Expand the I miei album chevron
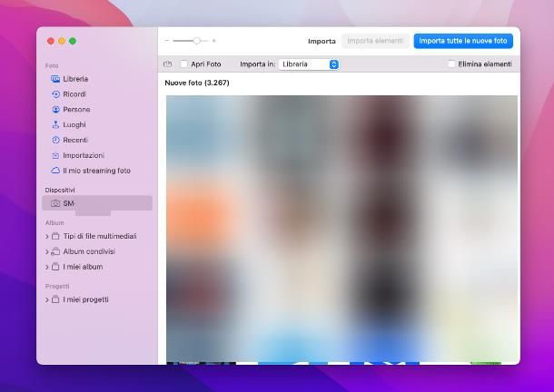The width and height of the screenshot is (554, 392). point(47,267)
